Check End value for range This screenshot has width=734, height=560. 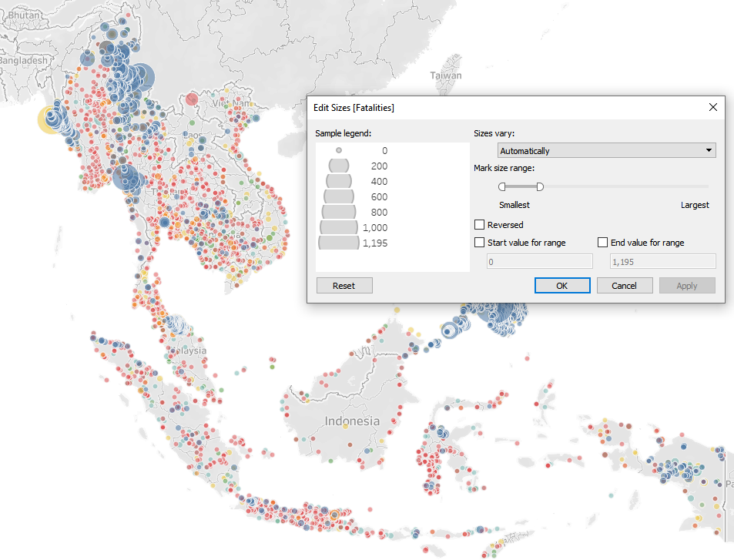pyautogui.click(x=603, y=243)
